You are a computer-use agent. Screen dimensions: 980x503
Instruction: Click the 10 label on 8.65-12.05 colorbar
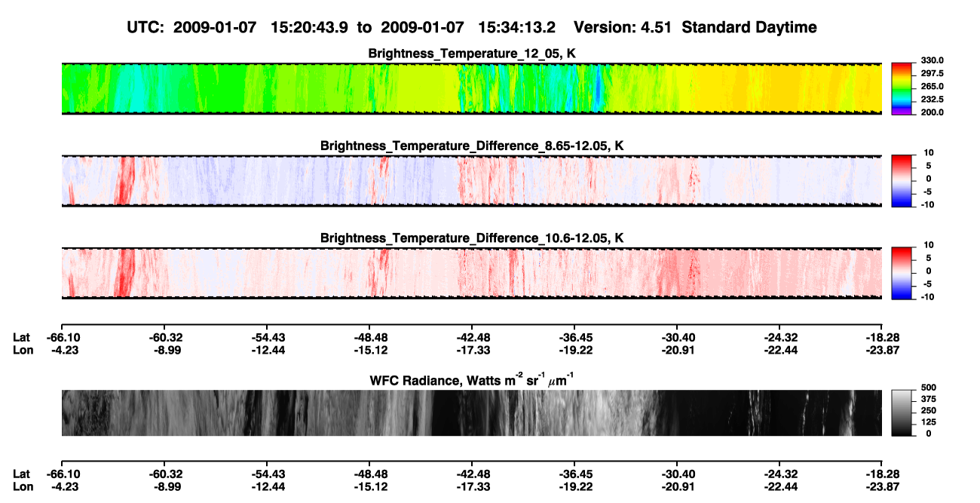pos(929,152)
